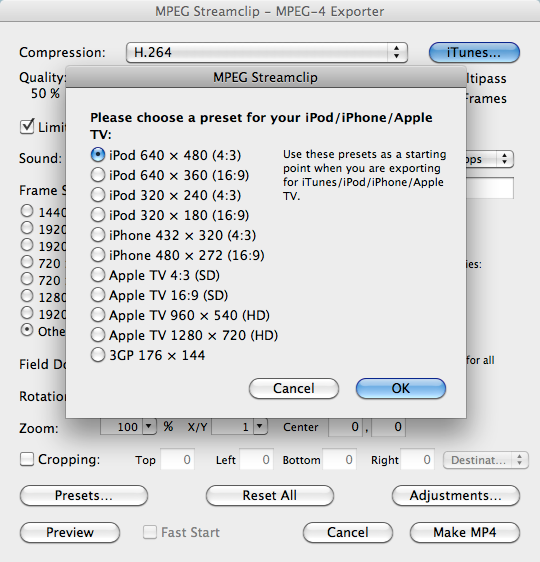Image resolution: width=540 pixels, height=562 pixels.
Task: Click the cropping Right field
Action: pos(417,459)
